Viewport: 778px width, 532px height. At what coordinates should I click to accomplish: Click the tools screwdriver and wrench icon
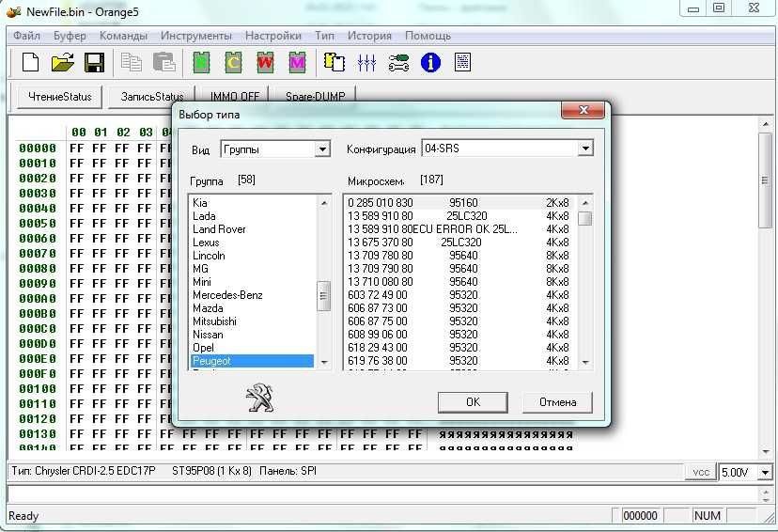(398, 63)
